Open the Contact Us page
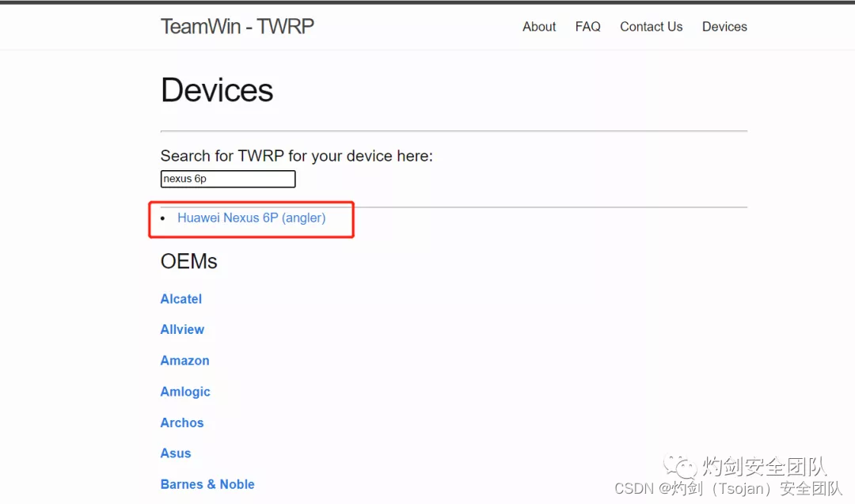This screenshot has width=855, height=504. pos(651,27)
